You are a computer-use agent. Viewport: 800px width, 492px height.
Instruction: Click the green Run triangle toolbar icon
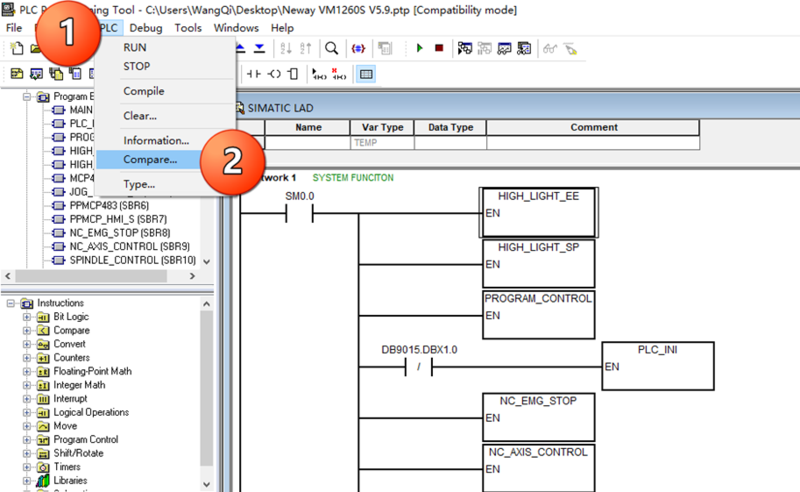419,48
